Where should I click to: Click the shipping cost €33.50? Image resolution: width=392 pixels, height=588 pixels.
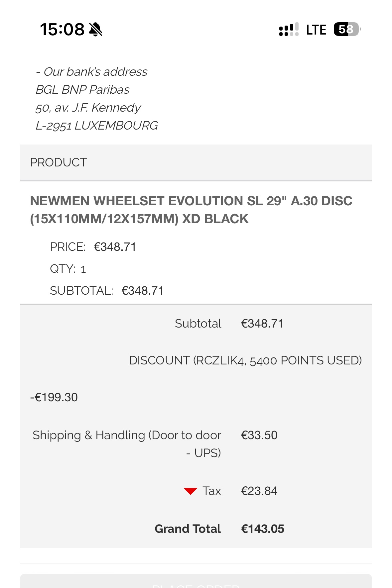pos(259,435)
